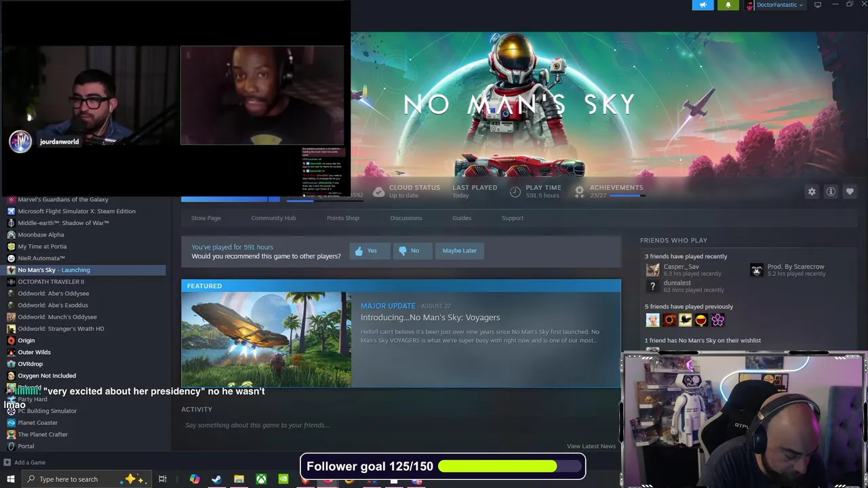Select PC Building Simulator in library
Screen dimensions: 868x488
(47, 411)
